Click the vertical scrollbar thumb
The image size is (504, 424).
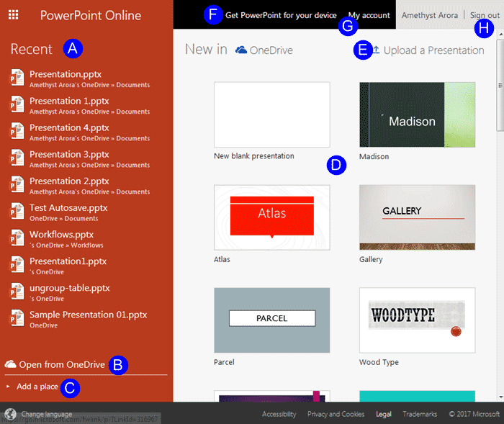tap(500, 85)
